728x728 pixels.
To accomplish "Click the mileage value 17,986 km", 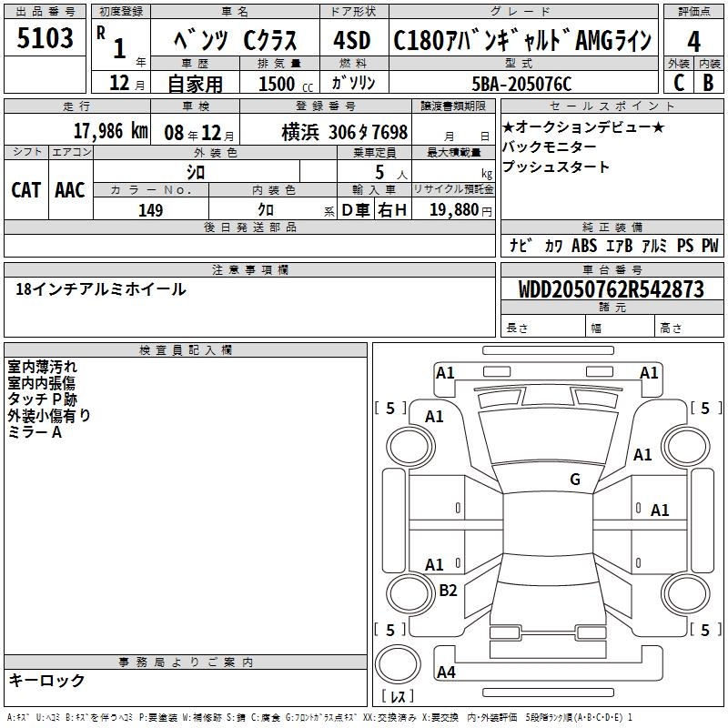I will point(110,131).
